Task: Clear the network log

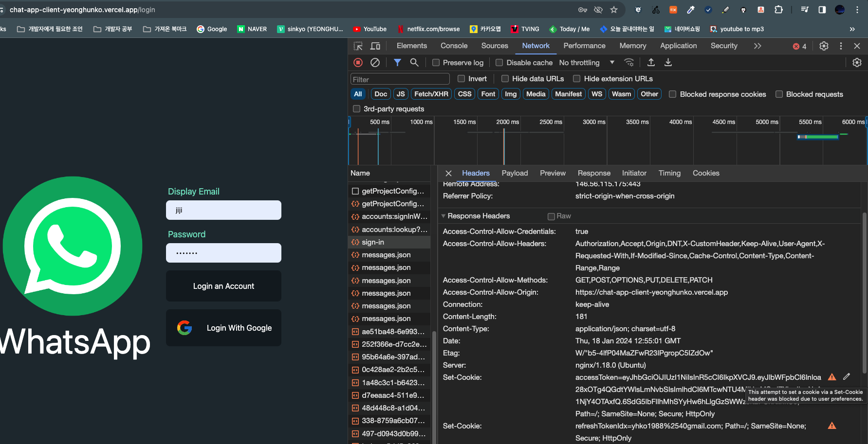Action: coord(375,62)
